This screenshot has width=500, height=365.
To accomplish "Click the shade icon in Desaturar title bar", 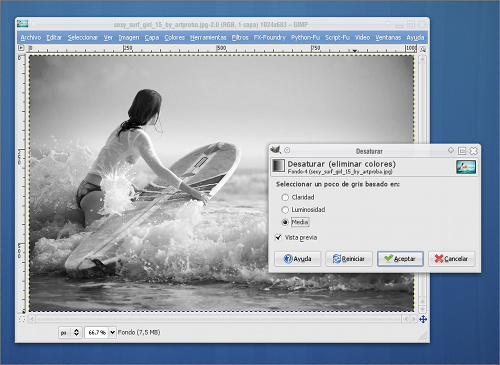I will [x=451, y=150].
